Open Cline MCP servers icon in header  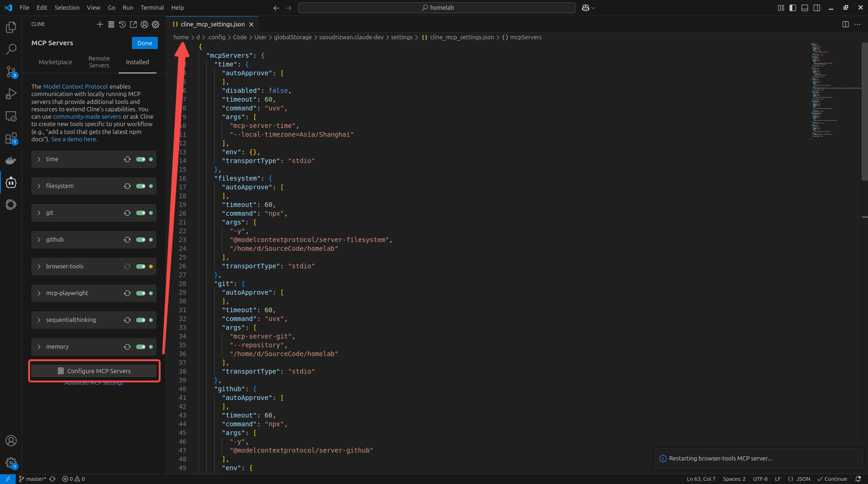click(111, 24)
